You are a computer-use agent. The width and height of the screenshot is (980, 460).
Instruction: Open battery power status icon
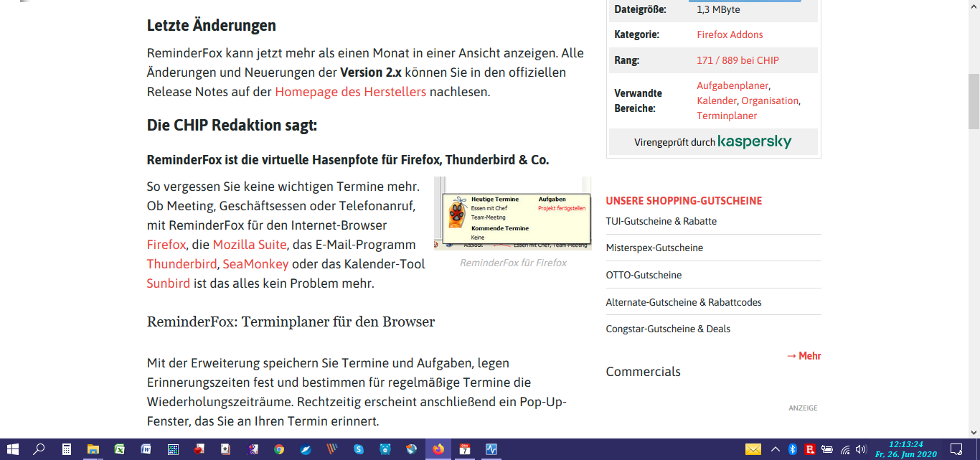[827, 449]
